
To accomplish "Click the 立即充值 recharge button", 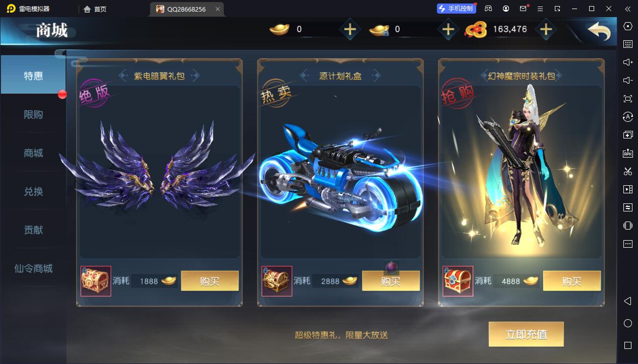I will pyautogui.click(x=526, y=334).
